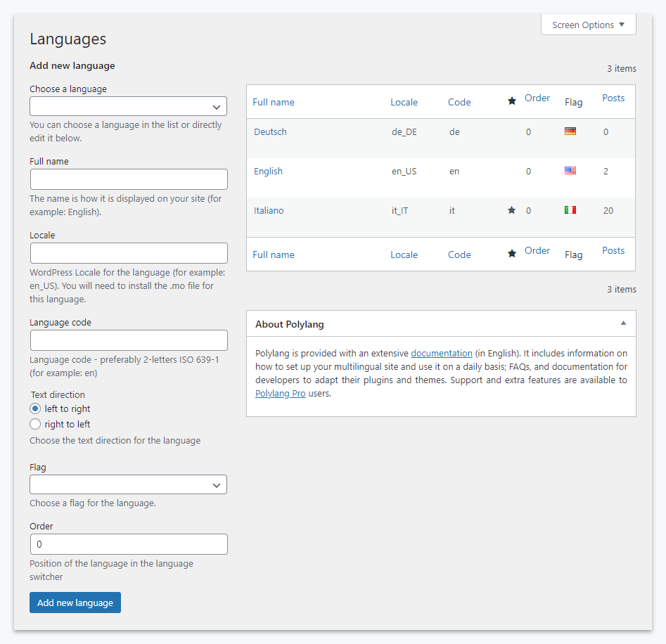The width and height of the screenshot is (666, 644).
Task: Click the default language star in Italiano row
Action: pyautogui.click(x=512, y=210)
